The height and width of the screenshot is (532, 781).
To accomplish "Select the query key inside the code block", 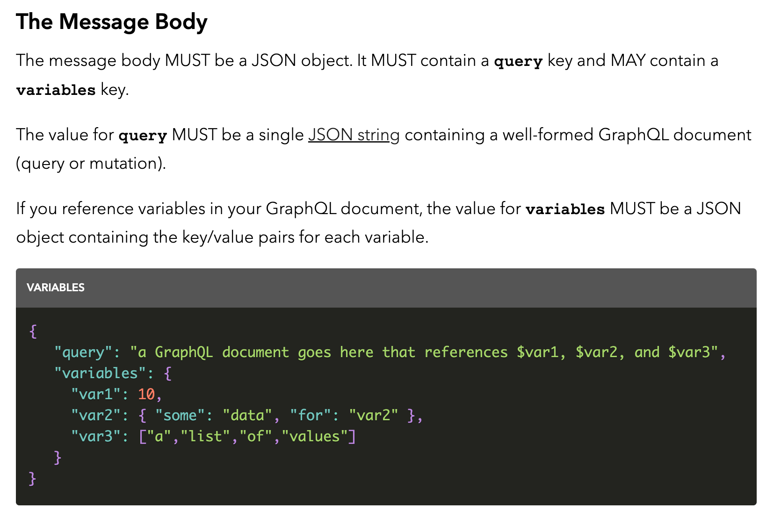I will click(82, 352).
